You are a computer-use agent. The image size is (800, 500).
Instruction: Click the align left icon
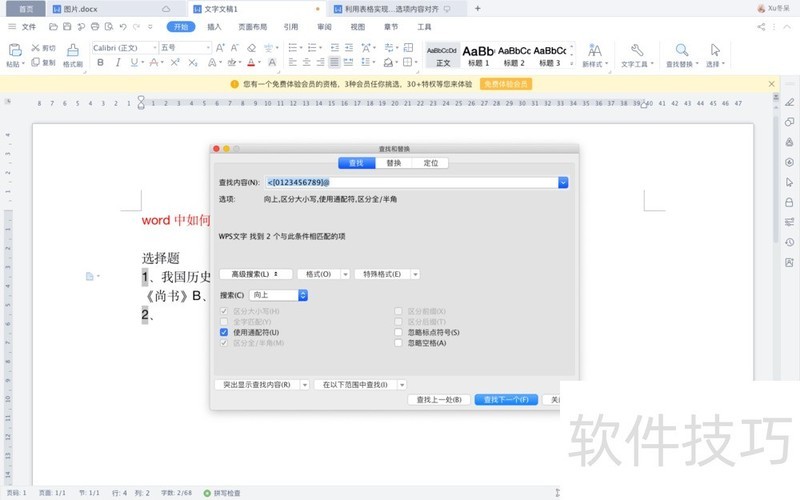click(292, 62)
